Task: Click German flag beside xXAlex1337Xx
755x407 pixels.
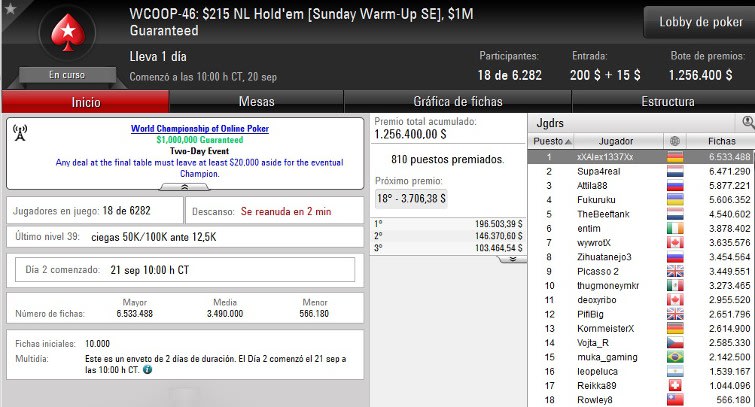Action: coord(675,157)
